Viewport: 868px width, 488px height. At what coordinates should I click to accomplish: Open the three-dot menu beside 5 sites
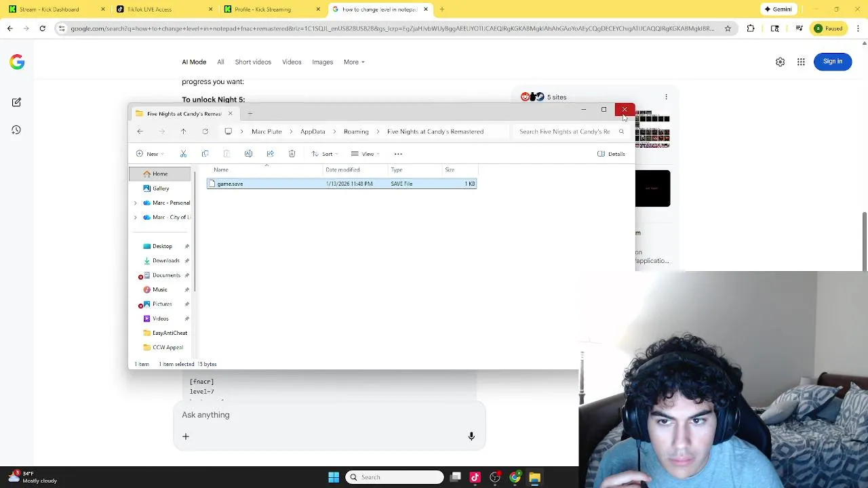666,97
